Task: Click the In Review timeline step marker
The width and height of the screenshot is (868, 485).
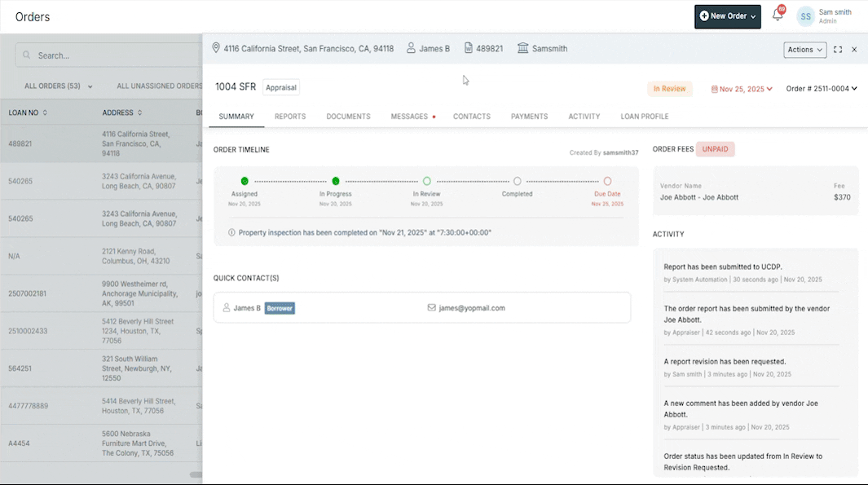Action: pos(426,181)
